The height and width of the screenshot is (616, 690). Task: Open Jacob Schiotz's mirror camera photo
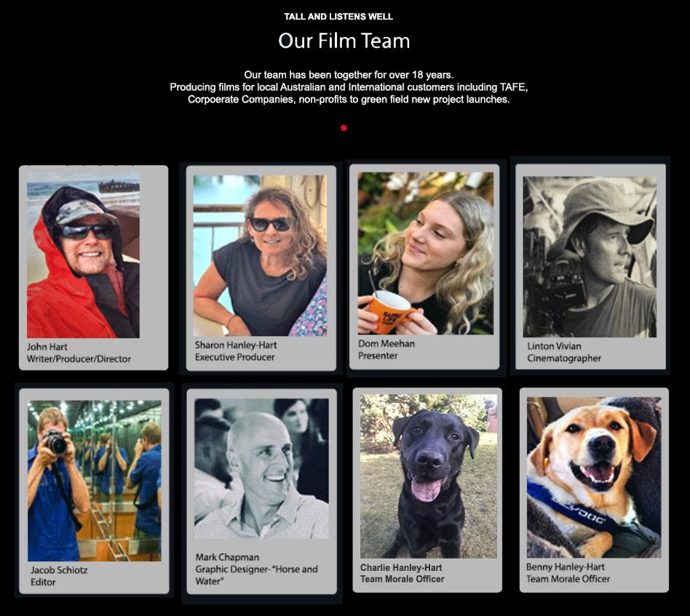coord(94,481)
